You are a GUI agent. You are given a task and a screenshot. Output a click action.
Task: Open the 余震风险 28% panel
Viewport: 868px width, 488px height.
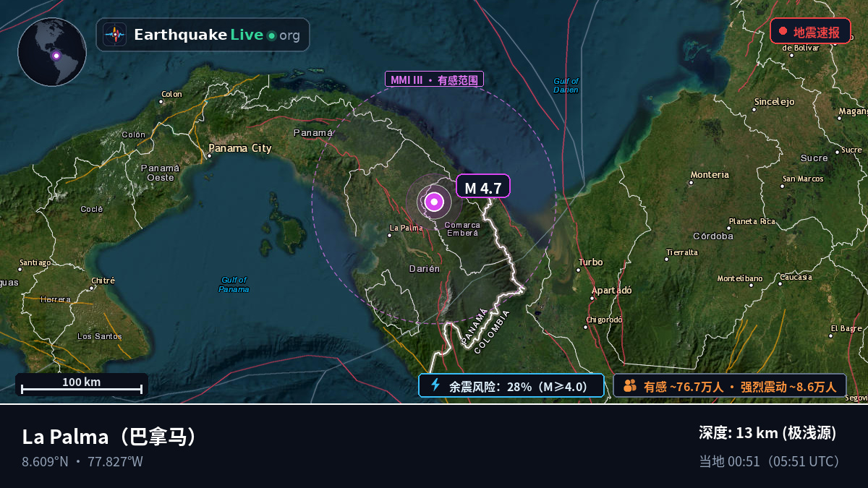(x=511, y=385)
